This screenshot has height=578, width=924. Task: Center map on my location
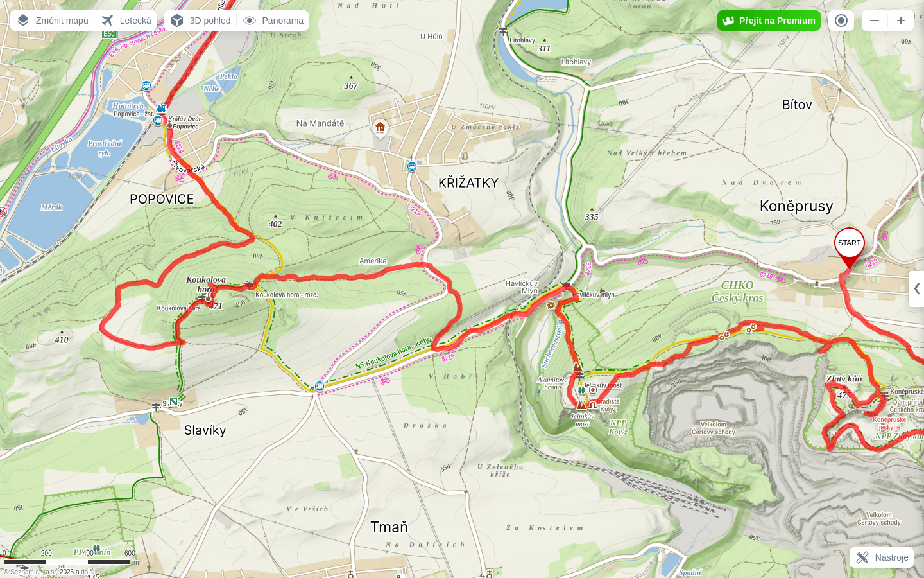click(841, 21)
